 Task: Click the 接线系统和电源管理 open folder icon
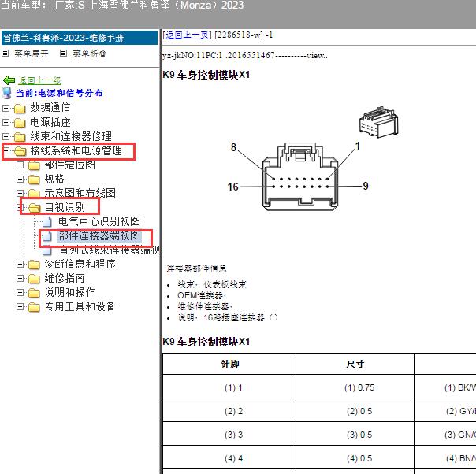[20, 151]
